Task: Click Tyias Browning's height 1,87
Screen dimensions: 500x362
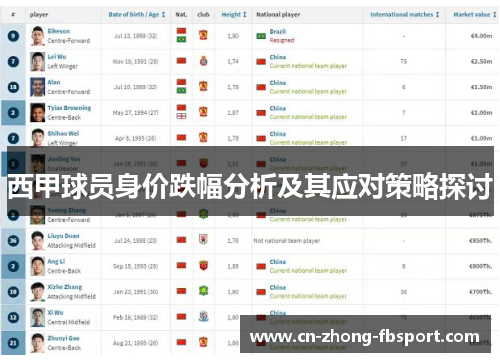Action: 233,113
